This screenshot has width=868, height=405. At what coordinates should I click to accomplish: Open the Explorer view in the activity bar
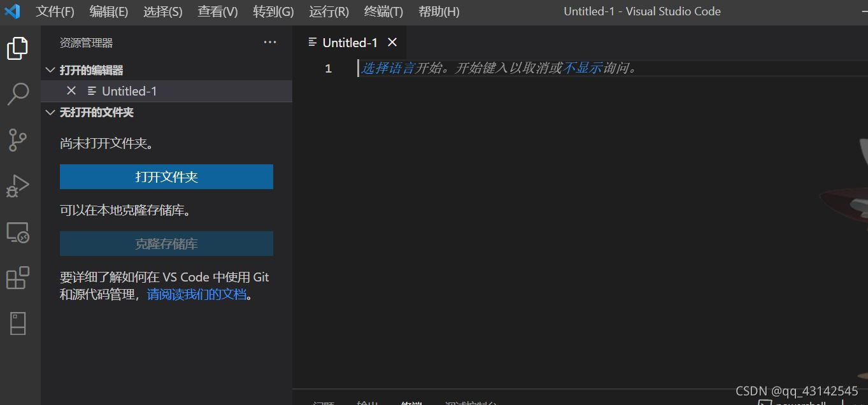(17, 48)
